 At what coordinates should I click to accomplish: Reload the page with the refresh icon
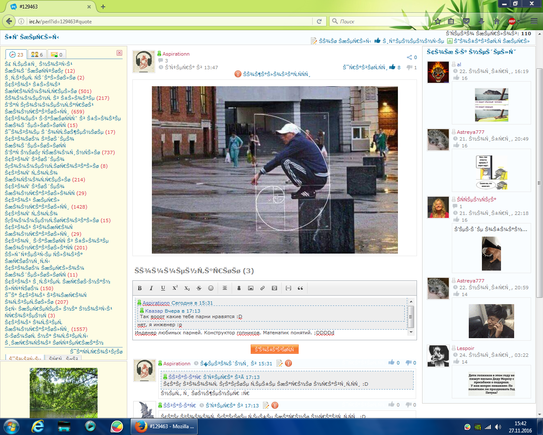click(319, 21)
